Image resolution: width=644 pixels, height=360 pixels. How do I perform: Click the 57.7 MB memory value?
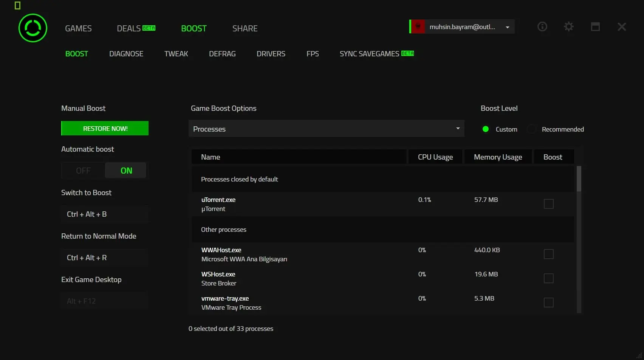tap(486, 200)
